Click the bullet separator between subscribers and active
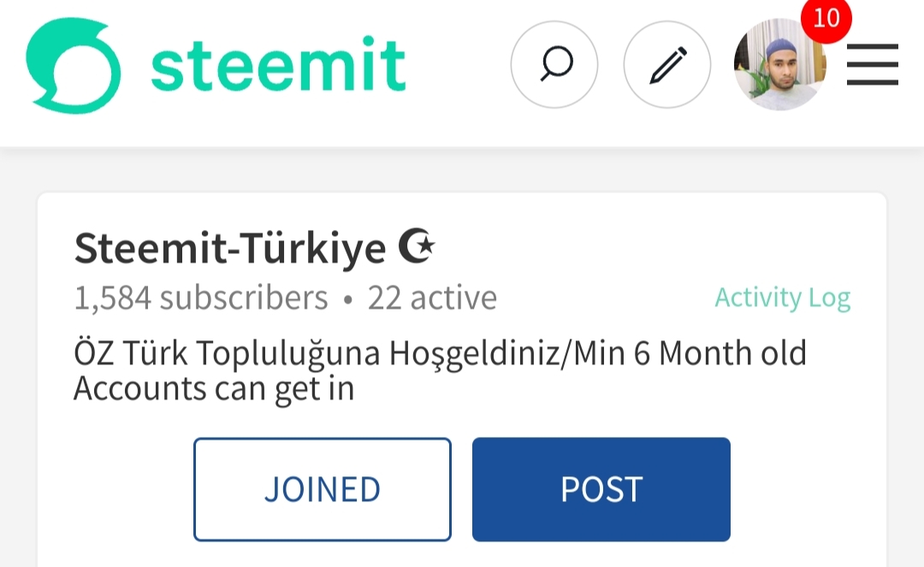Image resolution: width=924 pixels, height=567 pixels. click(347, 300)
